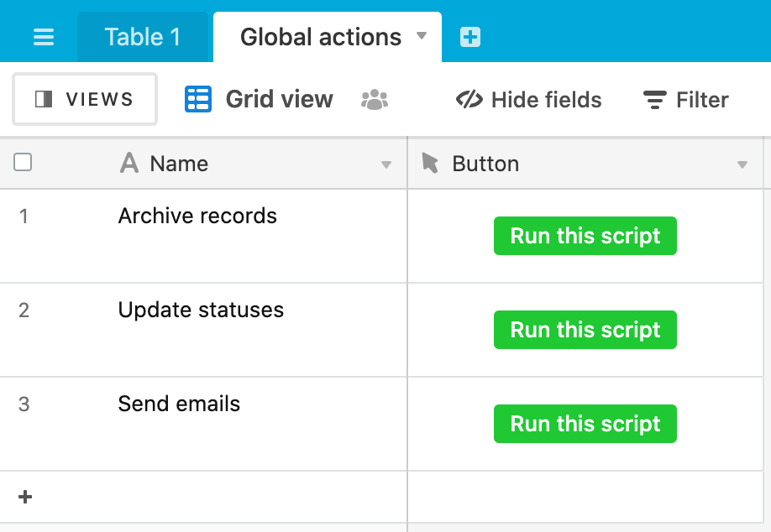This screenshot has height=532, width=771.
Task: Expand the Global actions tab dropdown arrow
Action: 422,35
